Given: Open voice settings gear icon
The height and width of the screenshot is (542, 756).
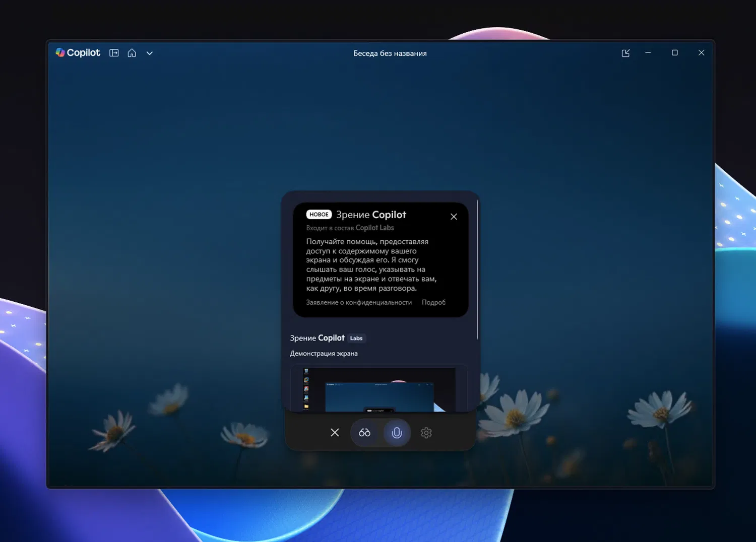Looking at the screenshot, I should [x=426, y=433].
